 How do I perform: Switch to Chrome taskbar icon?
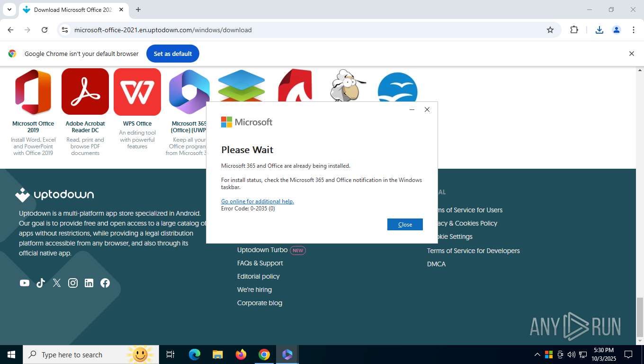(264, 355)
